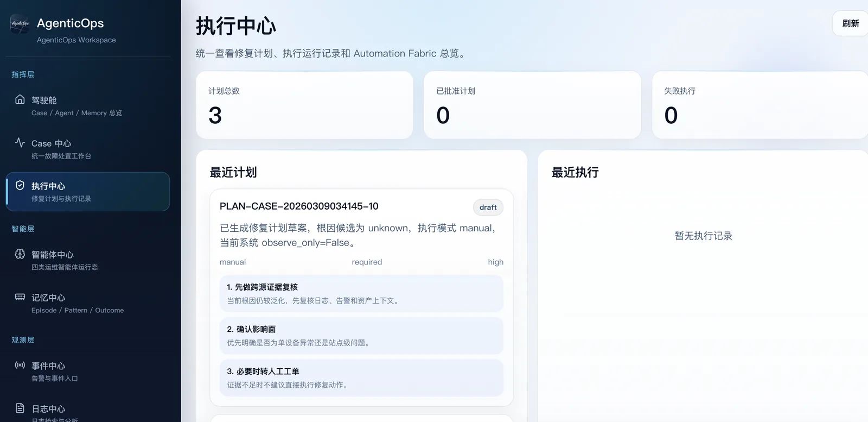Click the 事件中心 broadcast icon
868x422 pixels.
click(x=20, y=365)
